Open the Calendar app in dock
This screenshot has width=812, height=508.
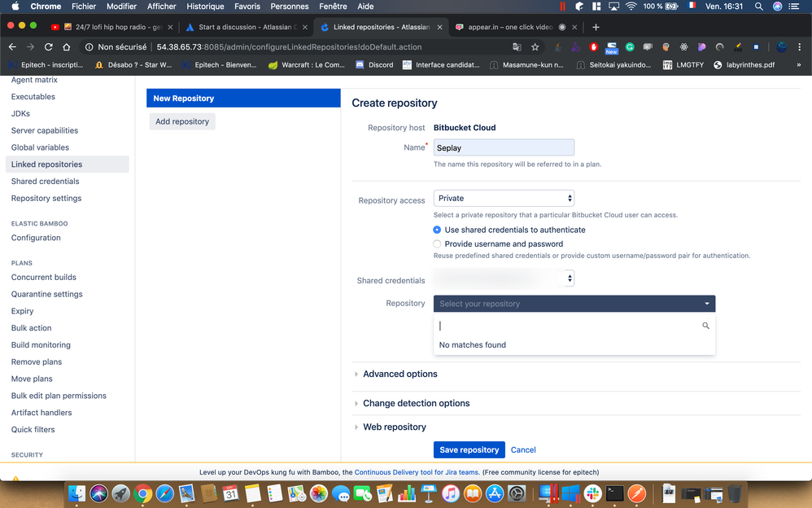(231, 493)
